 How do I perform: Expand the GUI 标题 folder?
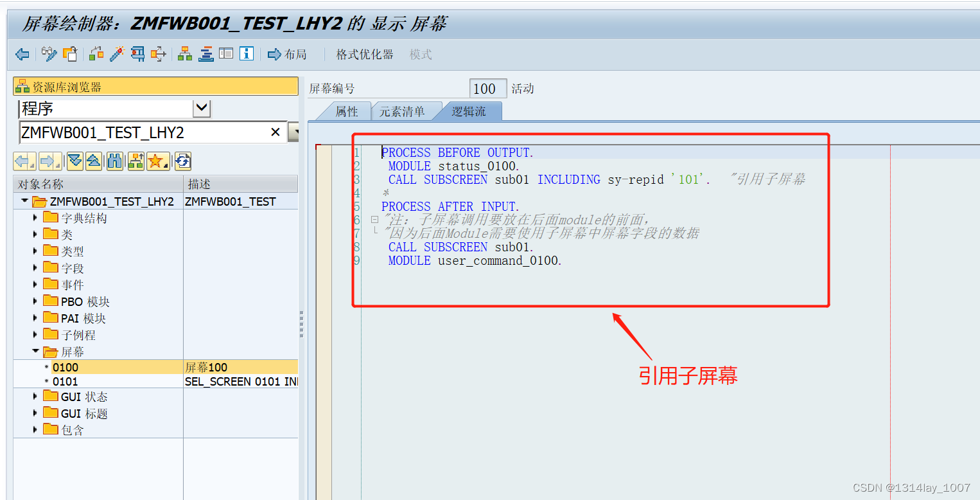pyautogui.click(x=35, y=413)
